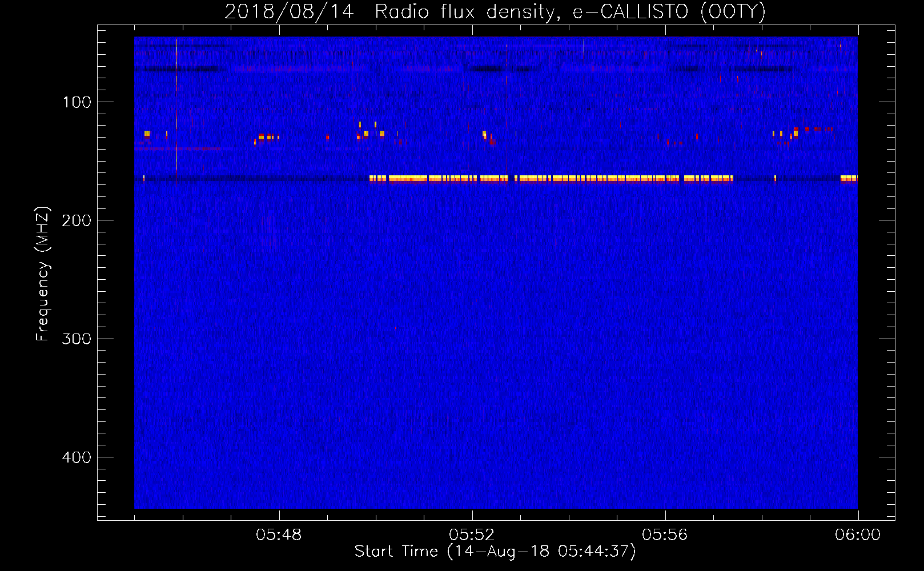Screen dimensions: 924x571
Task: Click the 'Frequency (MHZ)' axis label
Action: 43,274
